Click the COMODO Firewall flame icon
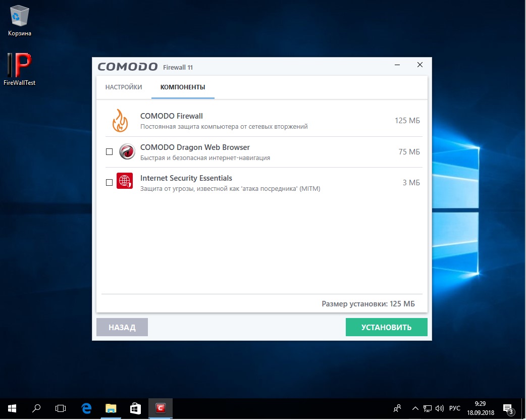Screen dimensions: 526x420 coord(120,121)
